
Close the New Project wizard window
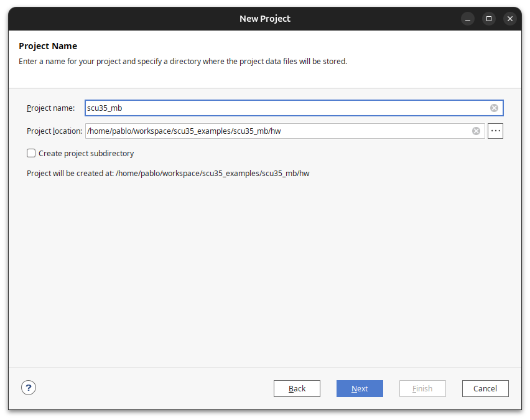[x=509, y=19]
